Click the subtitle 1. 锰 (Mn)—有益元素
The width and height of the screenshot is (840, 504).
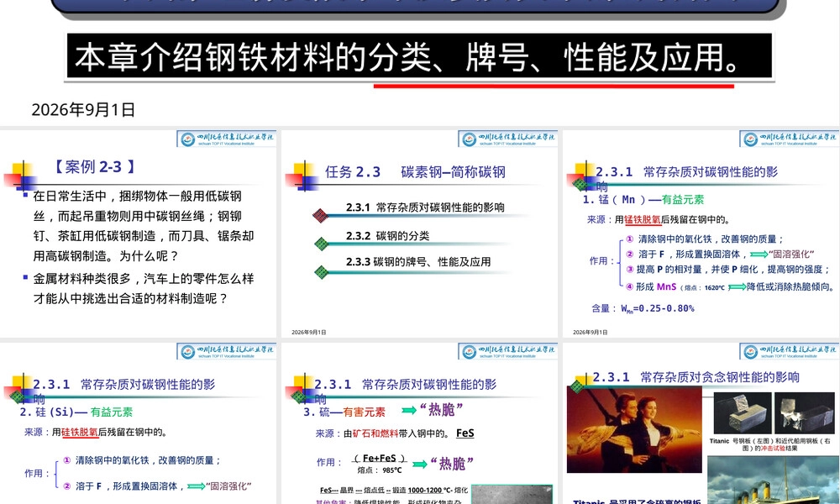(x=643, y=199)
